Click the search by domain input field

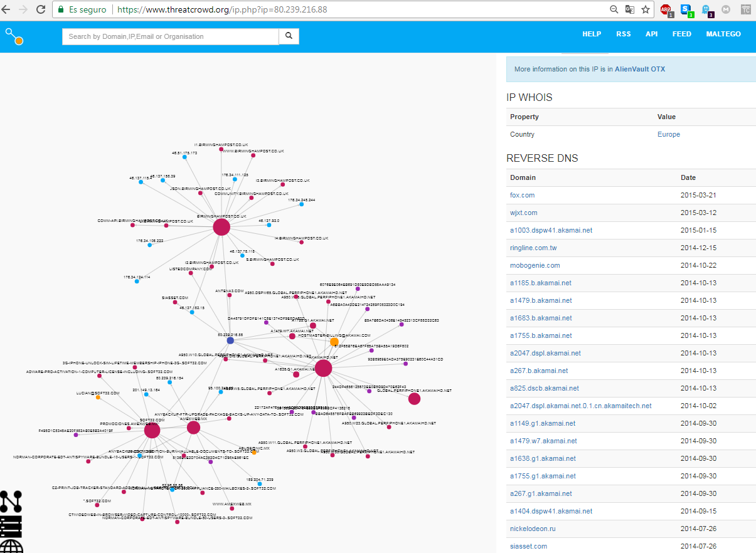169,36
